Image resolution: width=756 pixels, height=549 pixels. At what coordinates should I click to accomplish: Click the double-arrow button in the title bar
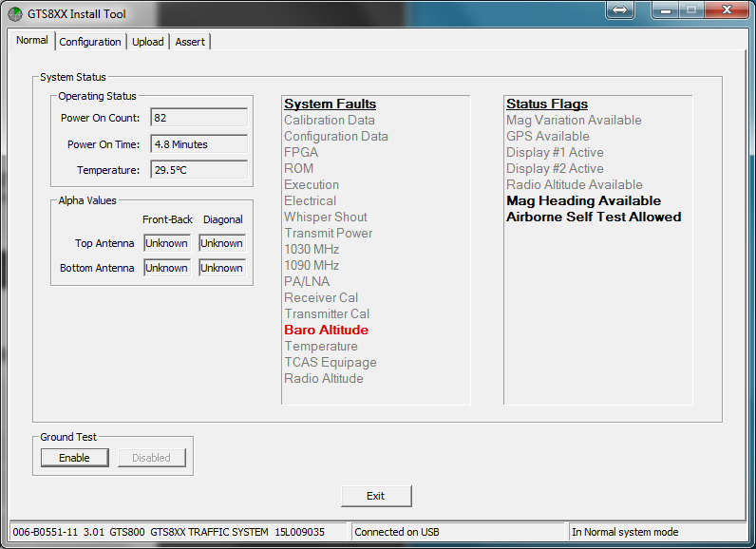[620, 9]
